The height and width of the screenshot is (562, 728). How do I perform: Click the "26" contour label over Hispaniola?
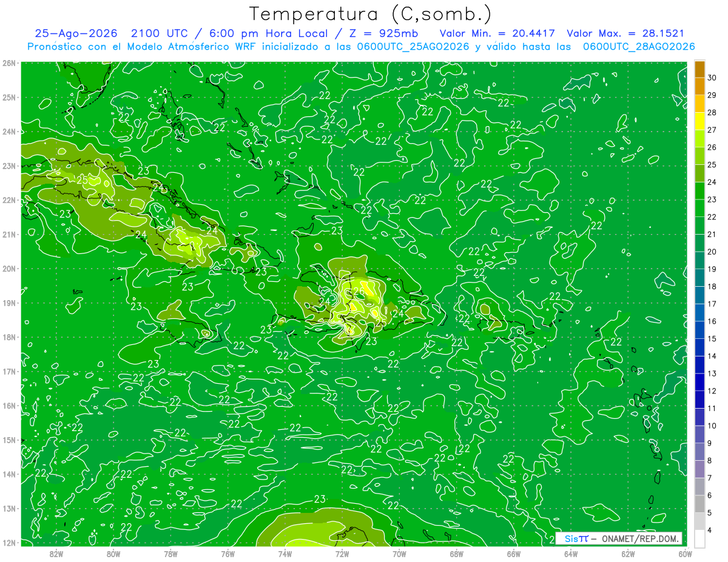[x=358, y=290]
